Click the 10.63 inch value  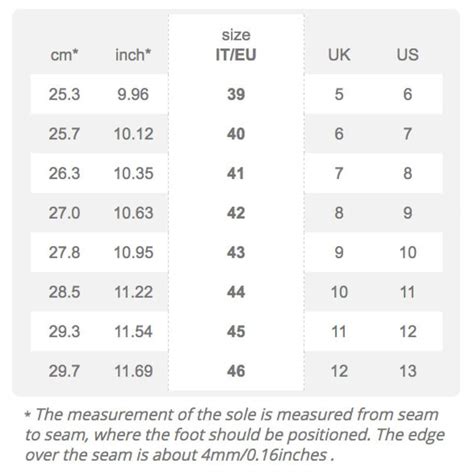click(x=134, y=213)
